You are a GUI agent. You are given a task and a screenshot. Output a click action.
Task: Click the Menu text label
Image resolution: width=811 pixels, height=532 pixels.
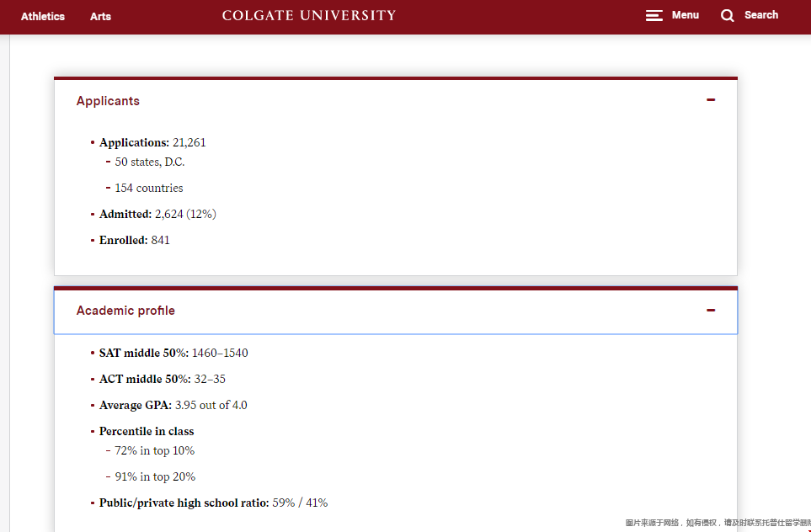click(x=686, y=15)
